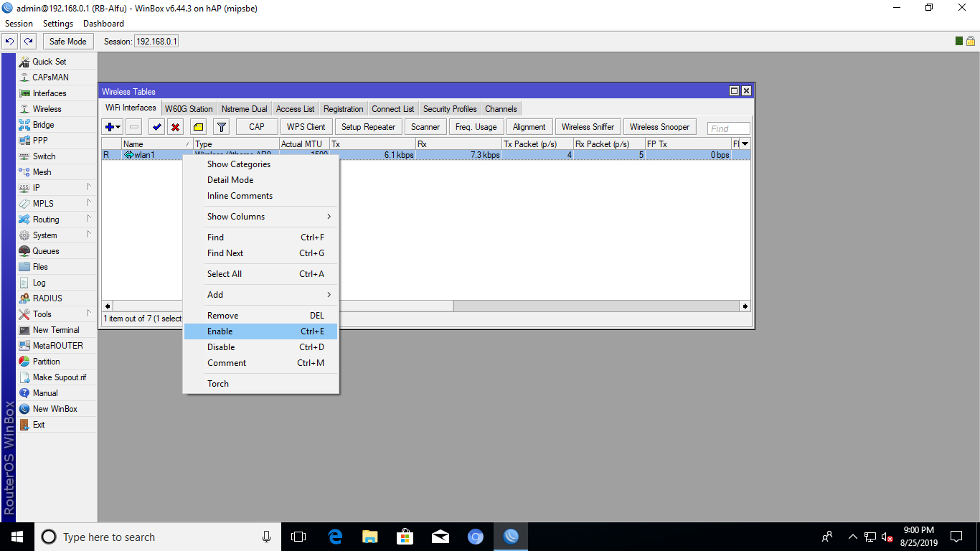Open RADIUS settings
The image size is (980, 551).
click(x=56, y=298)
